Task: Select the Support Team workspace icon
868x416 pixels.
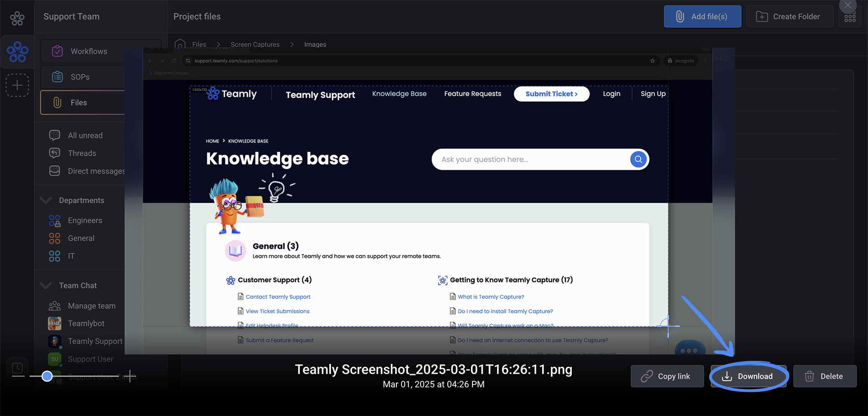Action: [17, 51]
